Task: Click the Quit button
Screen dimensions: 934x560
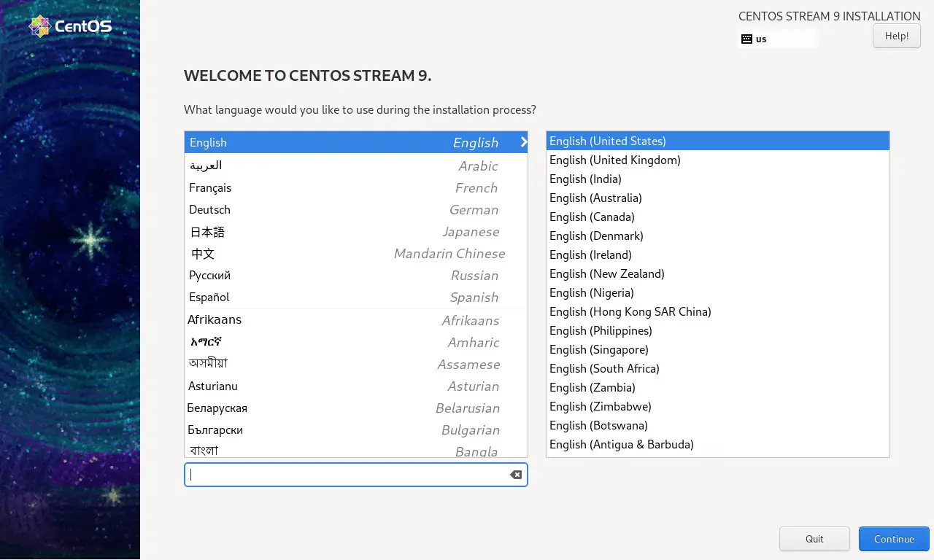Action: (814, 539)
